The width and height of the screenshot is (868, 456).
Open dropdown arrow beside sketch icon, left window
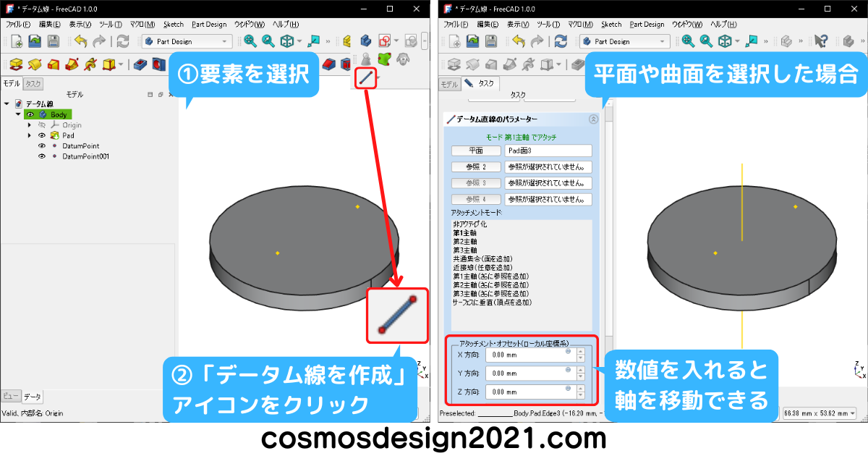[396, 41]
